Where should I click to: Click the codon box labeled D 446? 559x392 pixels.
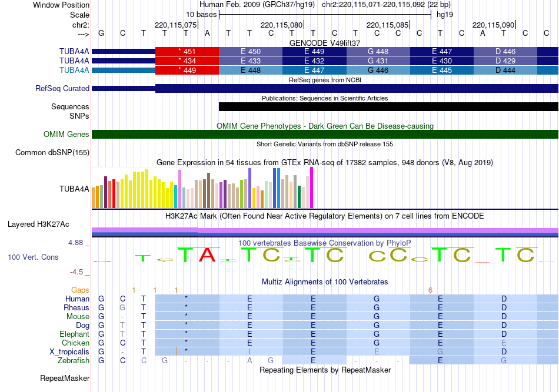(x=505, y=51)
